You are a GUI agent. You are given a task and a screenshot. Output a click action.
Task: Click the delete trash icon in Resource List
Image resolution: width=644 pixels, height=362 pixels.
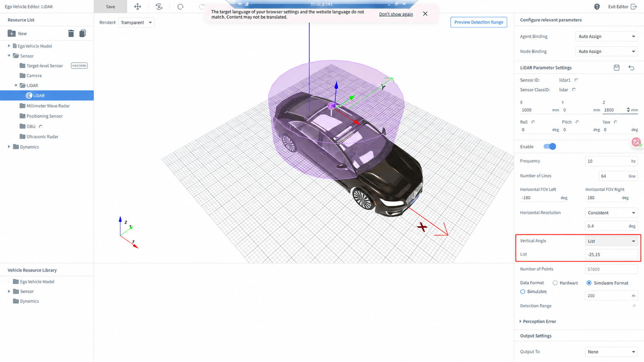coord(71,33)
